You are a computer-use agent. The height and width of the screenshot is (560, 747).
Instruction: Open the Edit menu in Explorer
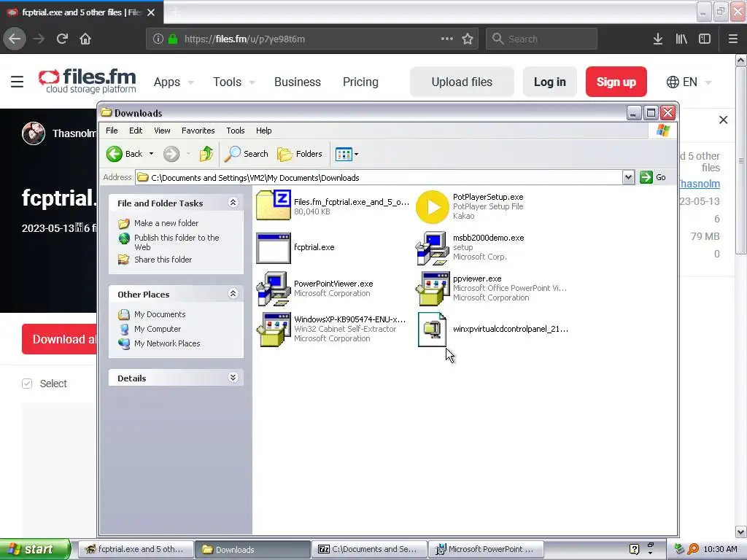136,131
